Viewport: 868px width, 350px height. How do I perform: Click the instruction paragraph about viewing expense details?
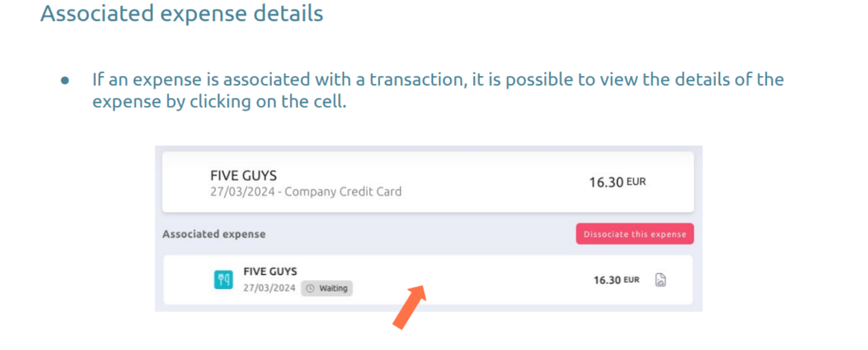tap(438, 90)
